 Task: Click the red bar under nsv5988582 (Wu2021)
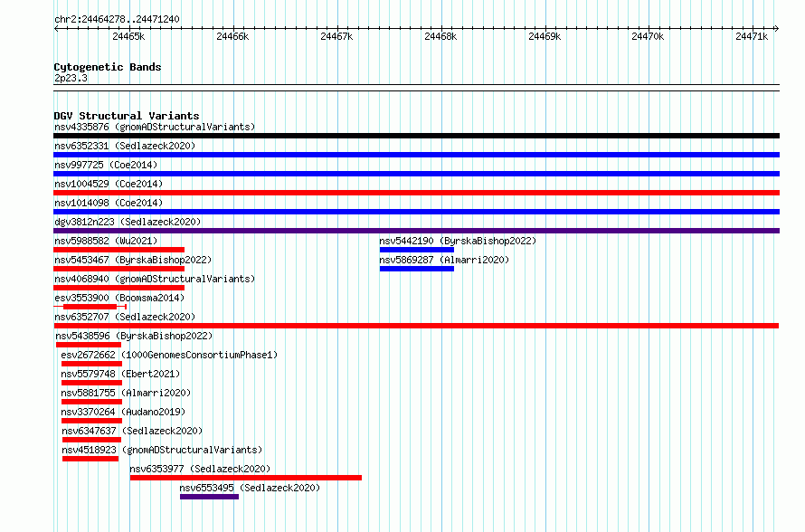pos(119,250)
